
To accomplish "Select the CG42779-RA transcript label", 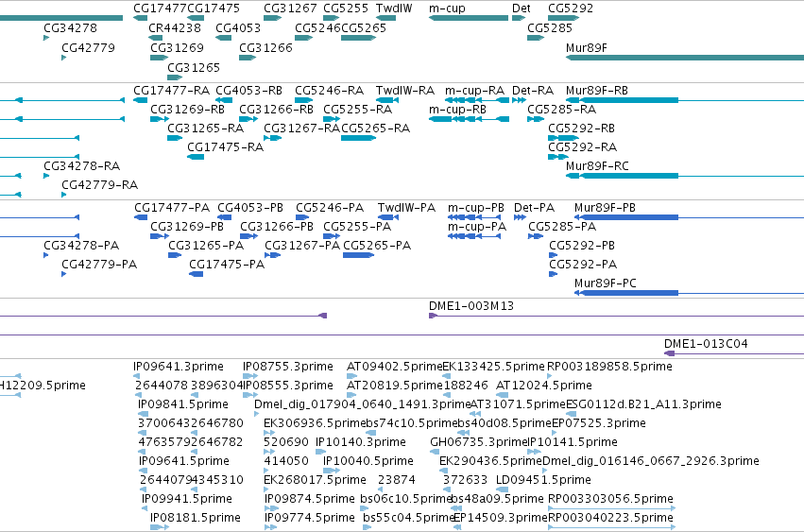I will (100, 184).
